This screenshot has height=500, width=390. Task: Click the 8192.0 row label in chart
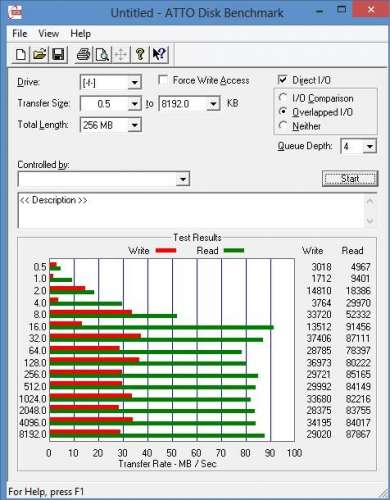[x=33, y=434]
